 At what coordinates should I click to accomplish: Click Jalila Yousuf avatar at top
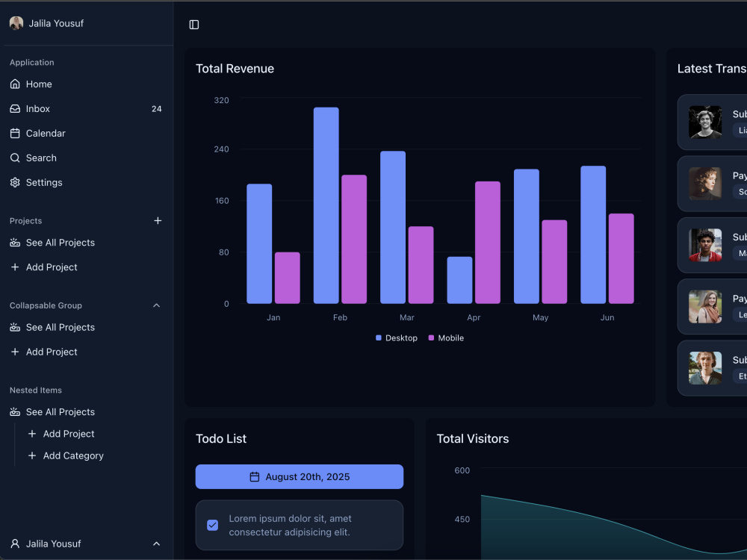[x=16, y=23]
